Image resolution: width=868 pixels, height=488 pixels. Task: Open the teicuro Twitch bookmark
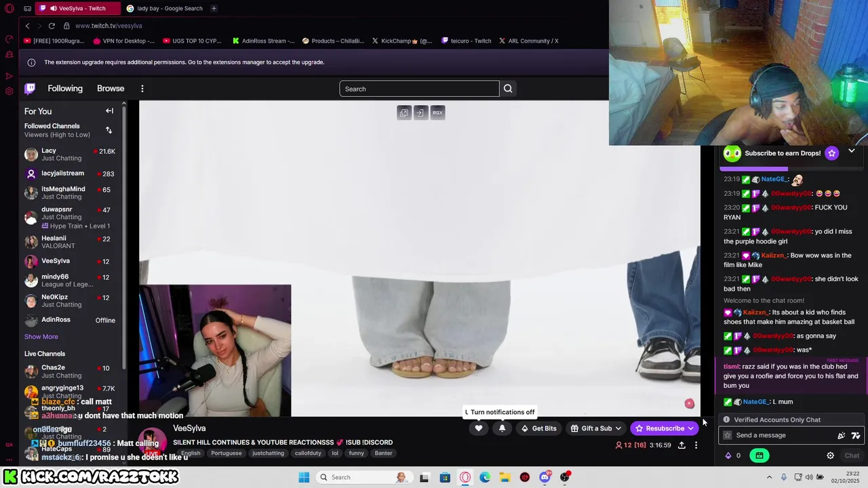click(x=466, y=41)
